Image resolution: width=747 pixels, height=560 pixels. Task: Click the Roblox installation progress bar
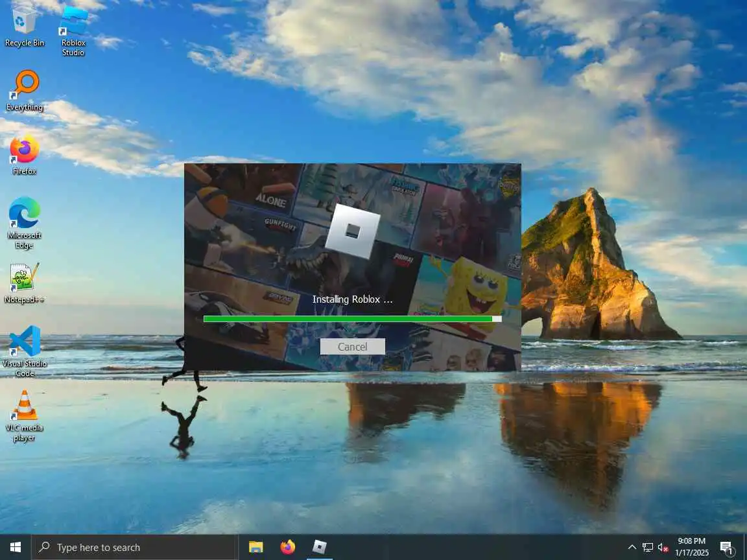[x=352, y=319]
